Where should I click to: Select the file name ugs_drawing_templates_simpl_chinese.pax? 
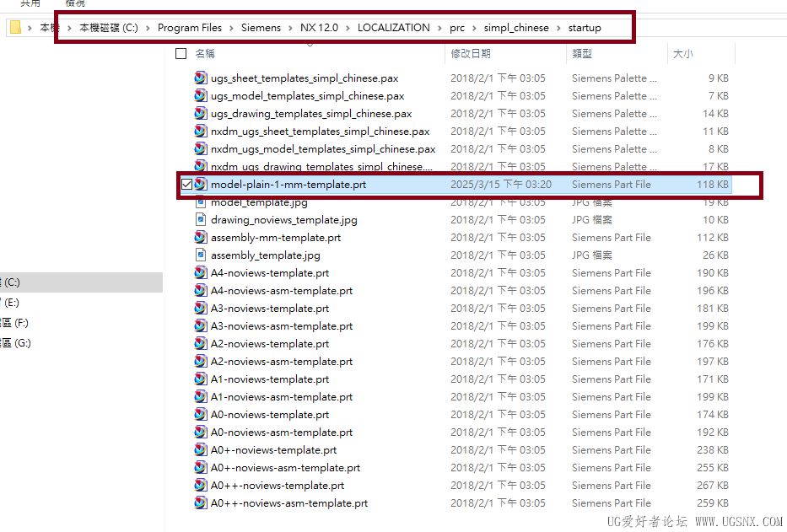[311, 114]
